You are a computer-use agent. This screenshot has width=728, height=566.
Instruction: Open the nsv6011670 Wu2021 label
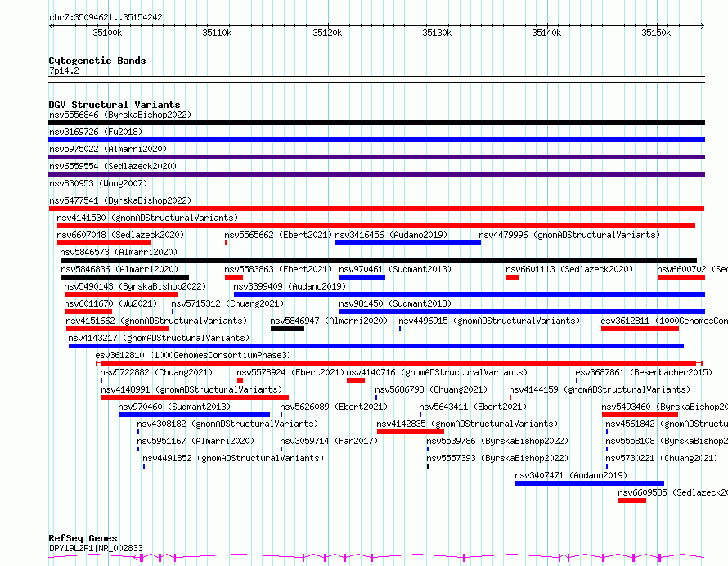pos(110,303)
